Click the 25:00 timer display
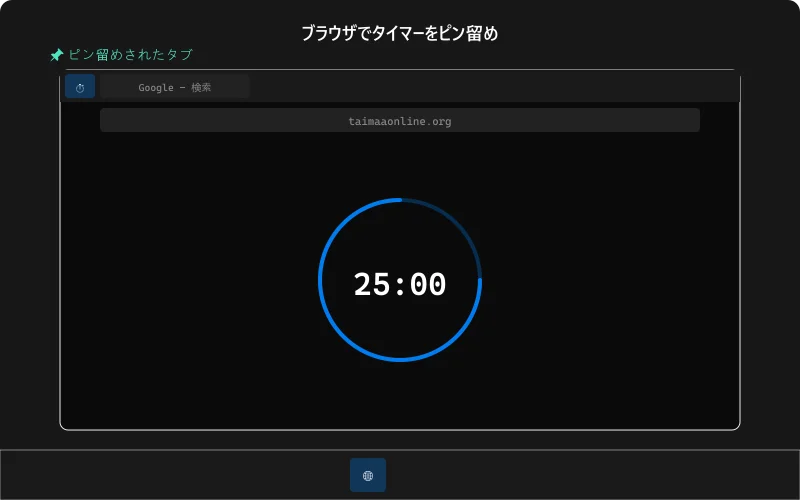800x500 pixels. 399,284
